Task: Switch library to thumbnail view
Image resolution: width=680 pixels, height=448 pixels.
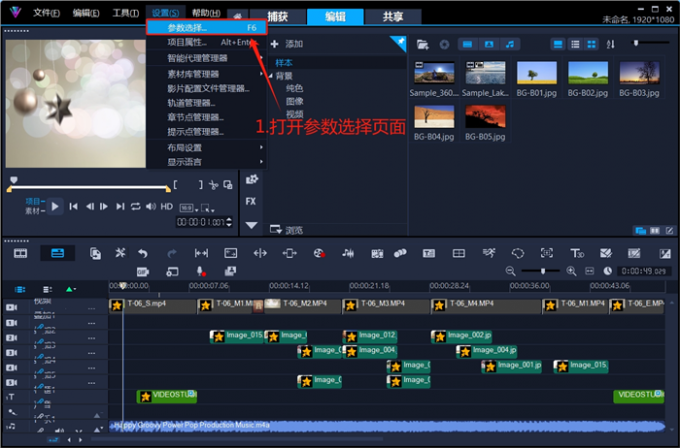Action: (x=592, y=44)
